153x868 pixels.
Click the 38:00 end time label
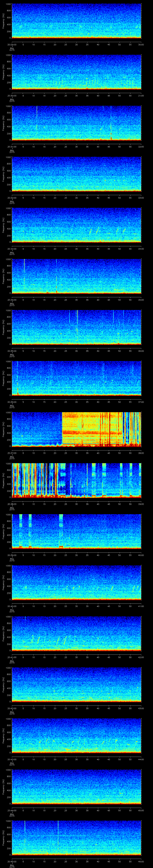[x=141, y=453]
